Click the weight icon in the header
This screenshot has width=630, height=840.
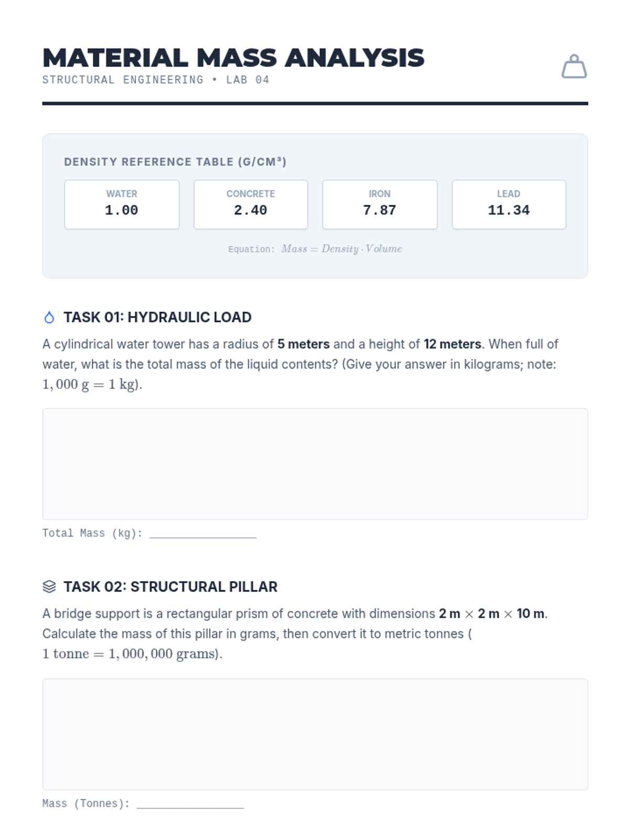(574, 67)
